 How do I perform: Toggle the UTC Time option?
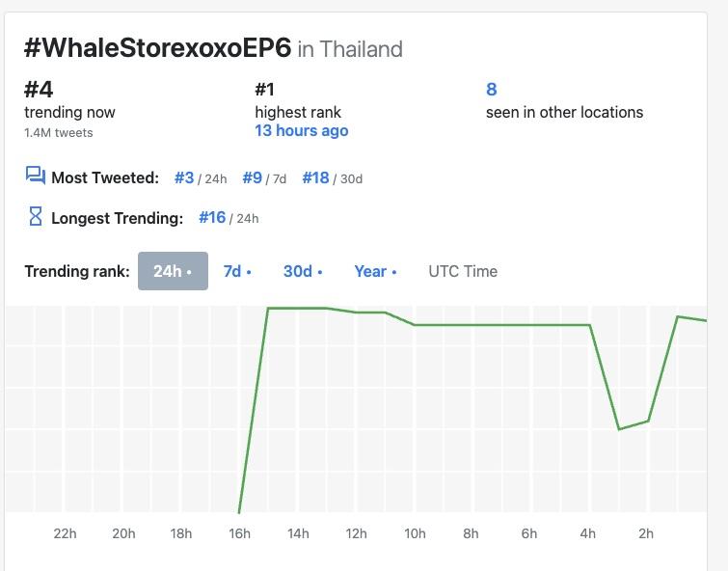point(463,271)
